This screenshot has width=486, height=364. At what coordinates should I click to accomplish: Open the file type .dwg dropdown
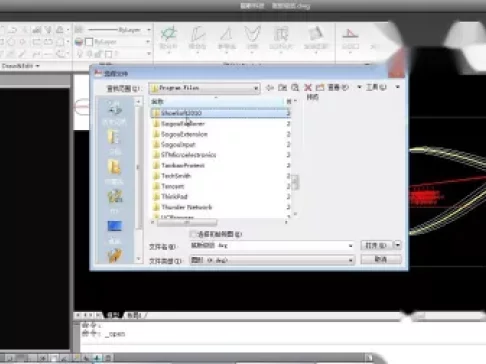(x=350, y=260)
